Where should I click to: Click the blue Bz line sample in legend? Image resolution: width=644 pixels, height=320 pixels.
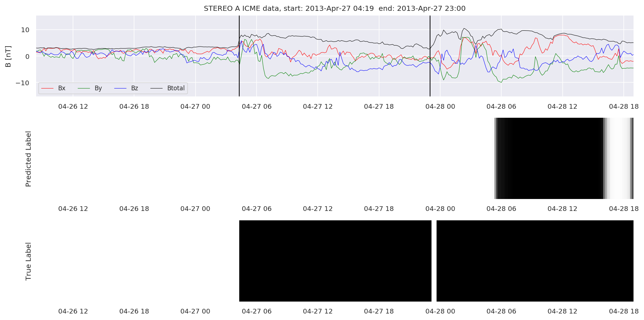click(x=120, y=88)
